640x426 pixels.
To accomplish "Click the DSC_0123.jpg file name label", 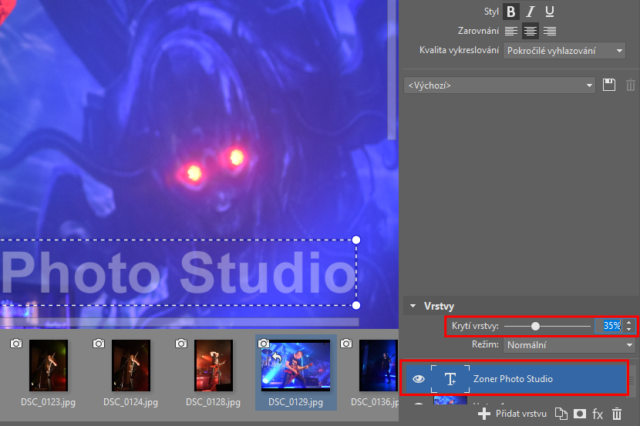I will tap(48, 402).
